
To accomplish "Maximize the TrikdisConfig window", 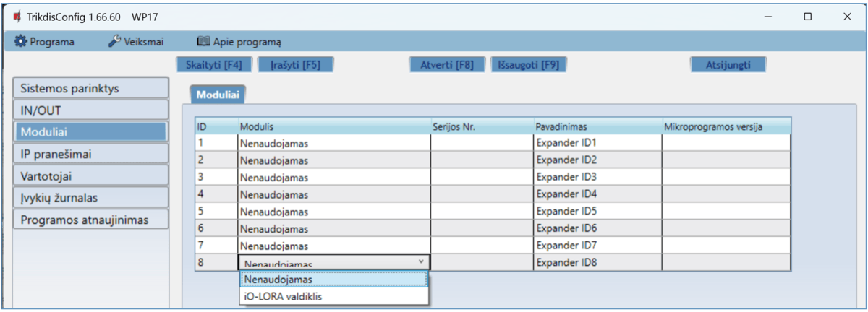I will 808,17.
